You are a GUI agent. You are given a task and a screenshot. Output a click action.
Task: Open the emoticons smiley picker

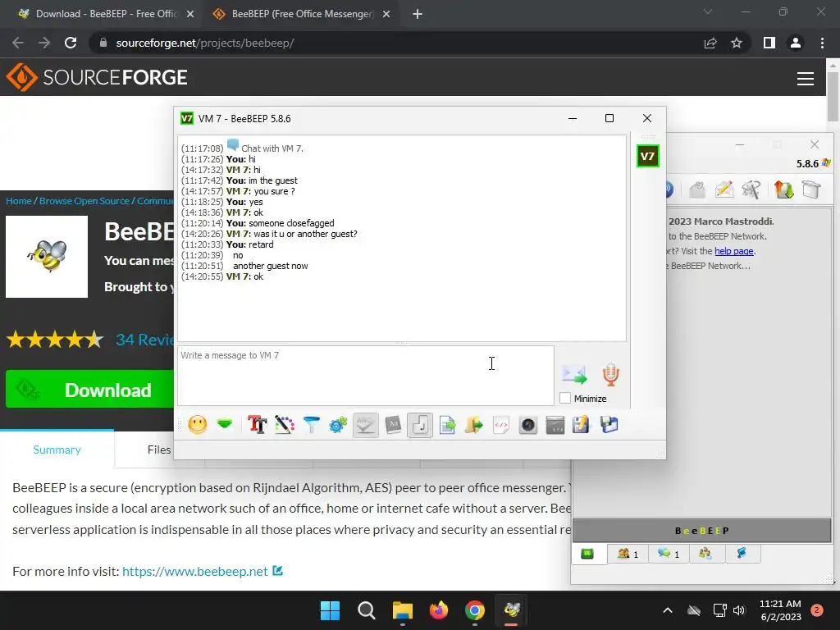tap(198, 426)
